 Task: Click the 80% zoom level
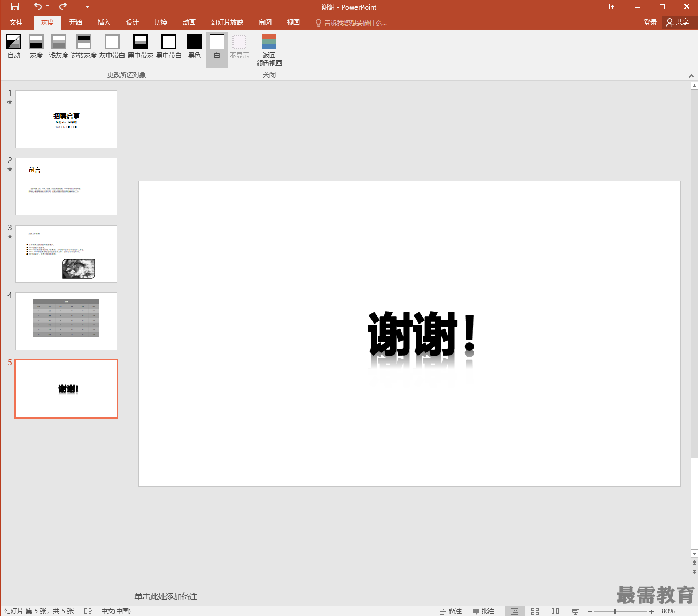[x=668, y=611]
